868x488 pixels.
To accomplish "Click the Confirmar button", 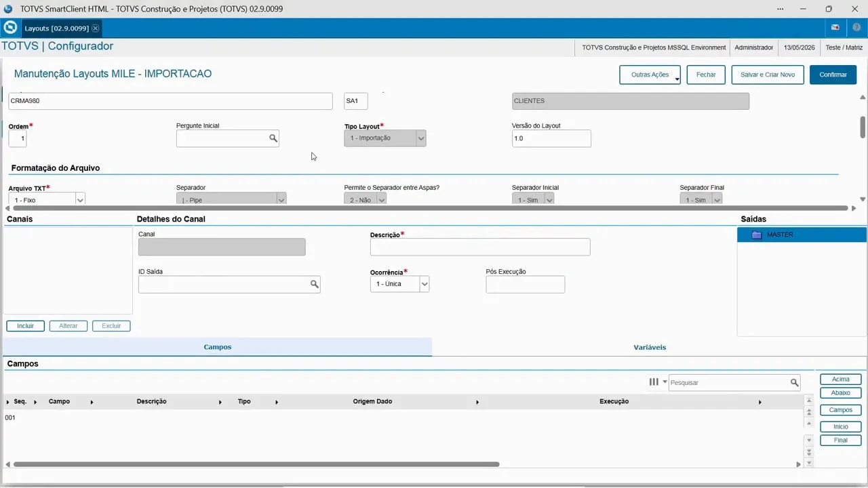I will (833, 75).
